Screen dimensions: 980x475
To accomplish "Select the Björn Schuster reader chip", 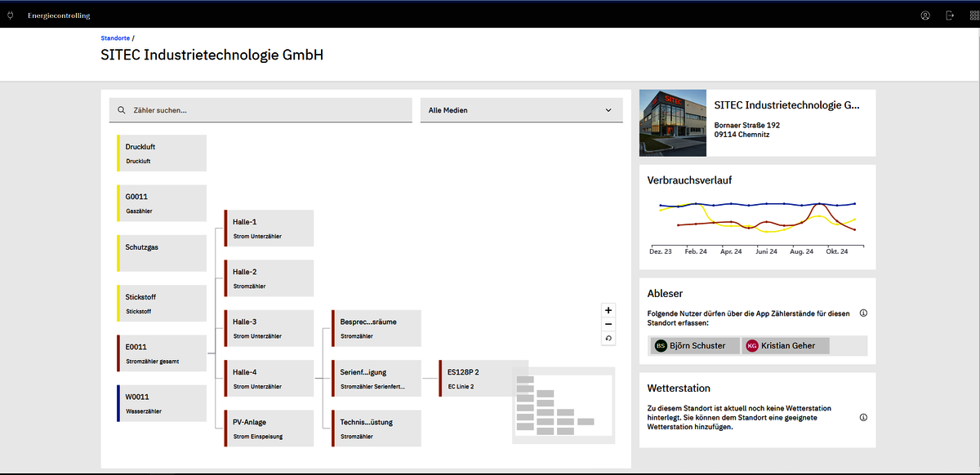I will point(694,346).
